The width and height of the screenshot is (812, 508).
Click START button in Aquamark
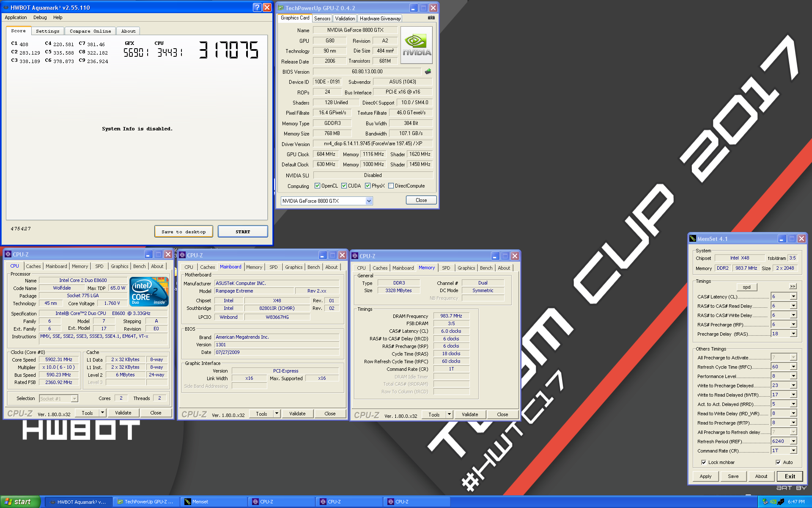click(243, 232)
